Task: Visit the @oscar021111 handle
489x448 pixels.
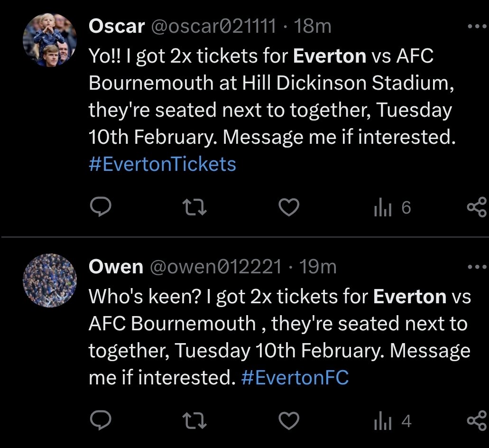Action: pos(213,26)
